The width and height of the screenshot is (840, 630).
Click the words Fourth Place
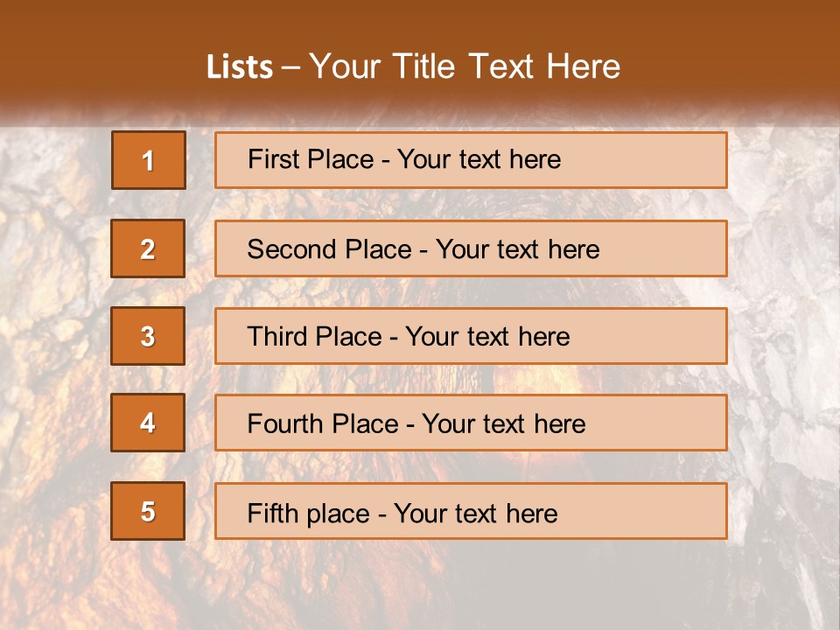click(x=323, y=423)
